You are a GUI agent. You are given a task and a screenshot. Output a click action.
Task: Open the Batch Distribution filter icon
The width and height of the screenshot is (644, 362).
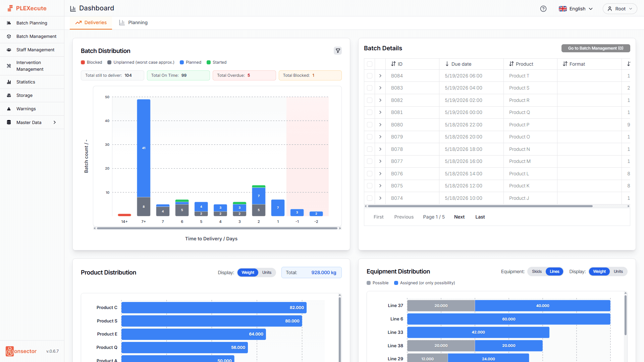point(338,51)
